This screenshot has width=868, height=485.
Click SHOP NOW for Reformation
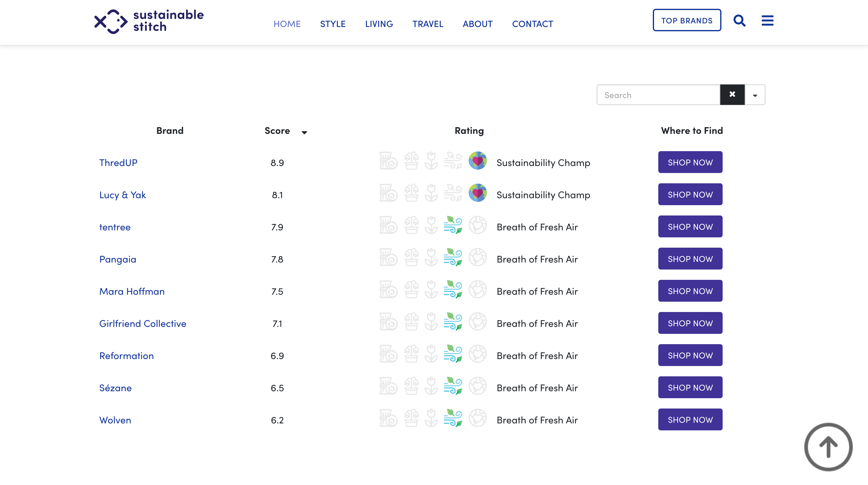pyautogui.click(x=690, y=355)
